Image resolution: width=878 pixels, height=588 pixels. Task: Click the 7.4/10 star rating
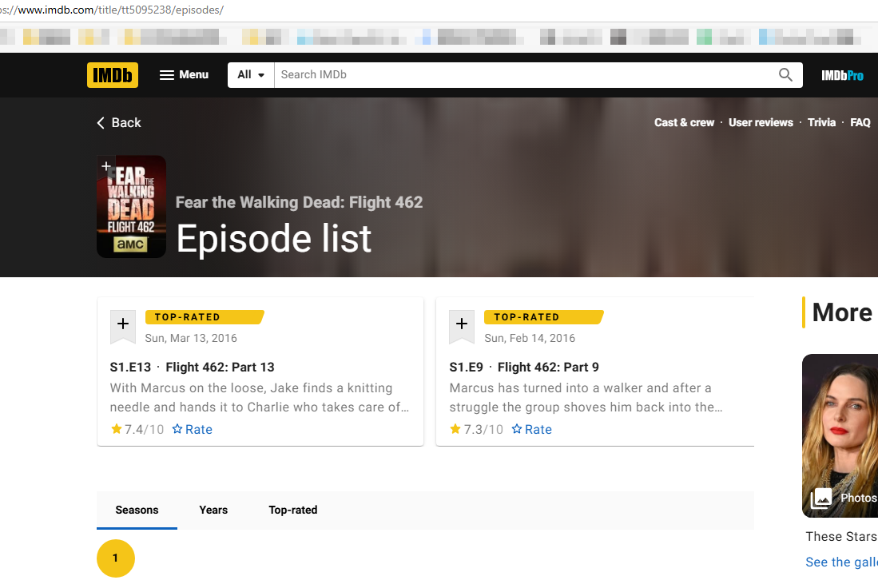pyautogui.click(x=137, y=430)
